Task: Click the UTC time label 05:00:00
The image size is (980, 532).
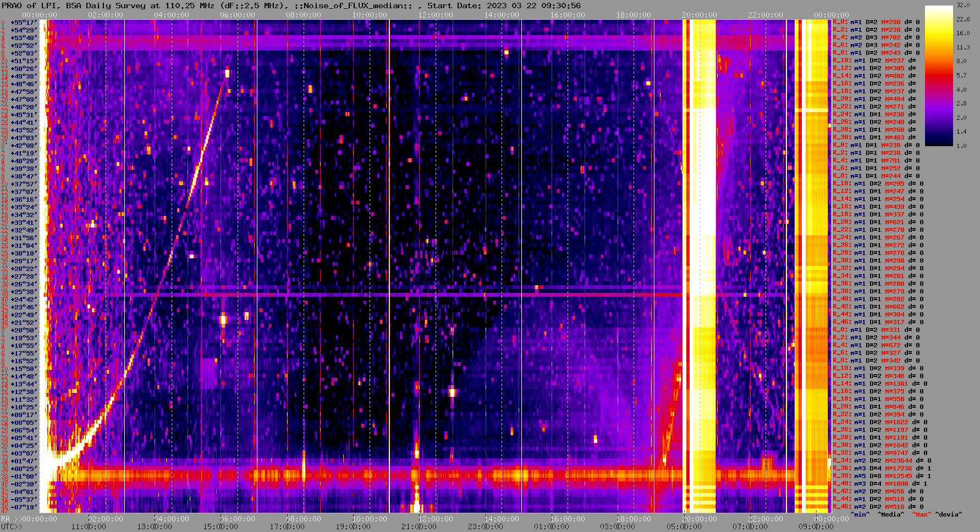Action: (x=684, y=527)
